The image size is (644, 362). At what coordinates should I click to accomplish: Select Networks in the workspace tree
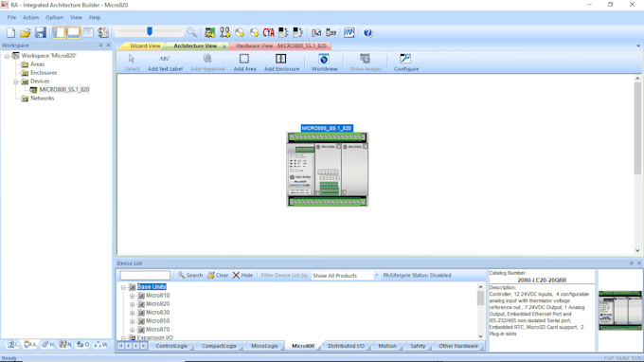point(42,99)
